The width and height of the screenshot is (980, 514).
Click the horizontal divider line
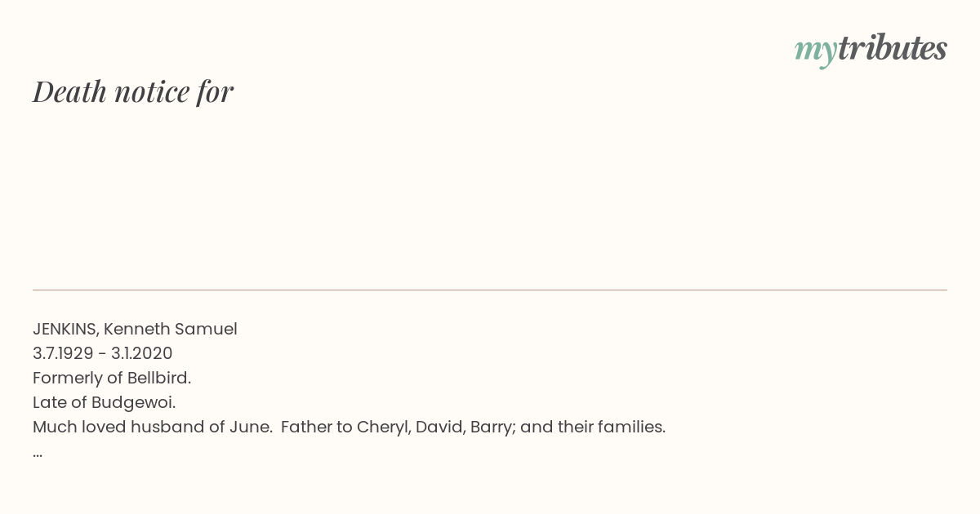point(490,290)
